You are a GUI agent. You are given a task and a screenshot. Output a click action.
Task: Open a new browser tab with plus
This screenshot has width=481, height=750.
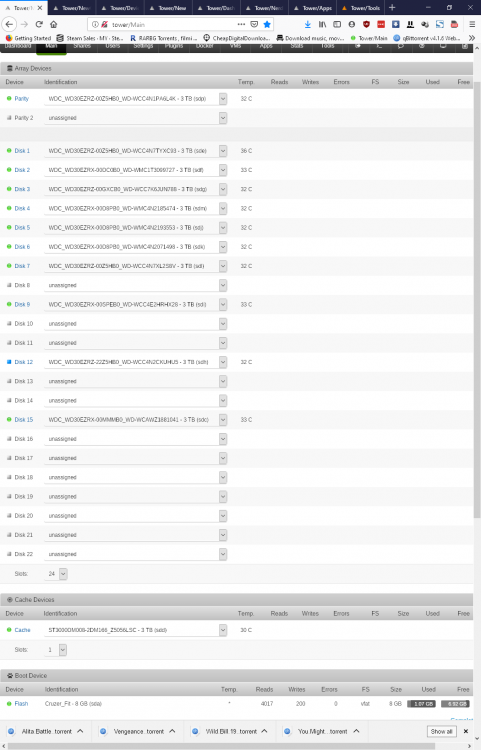392,8
